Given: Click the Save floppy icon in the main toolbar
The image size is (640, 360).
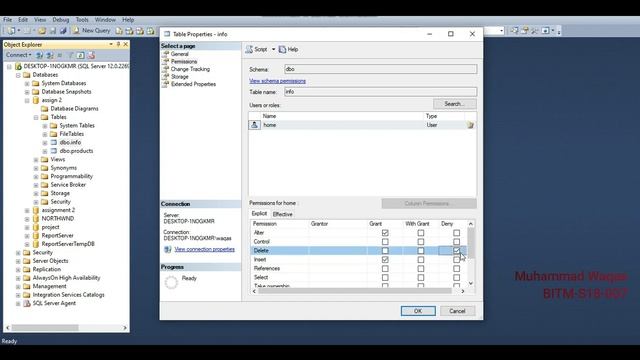Looking at the screenshot, I should point(53,31).
